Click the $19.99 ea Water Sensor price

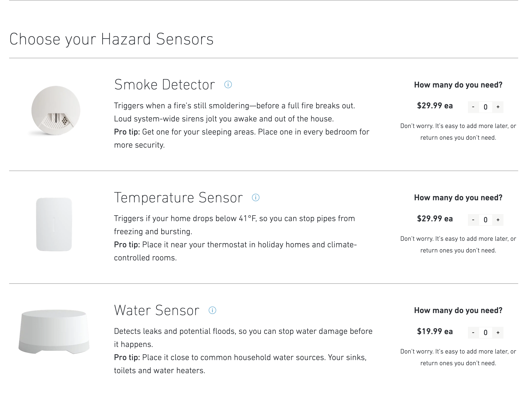(x=435, y=332)
